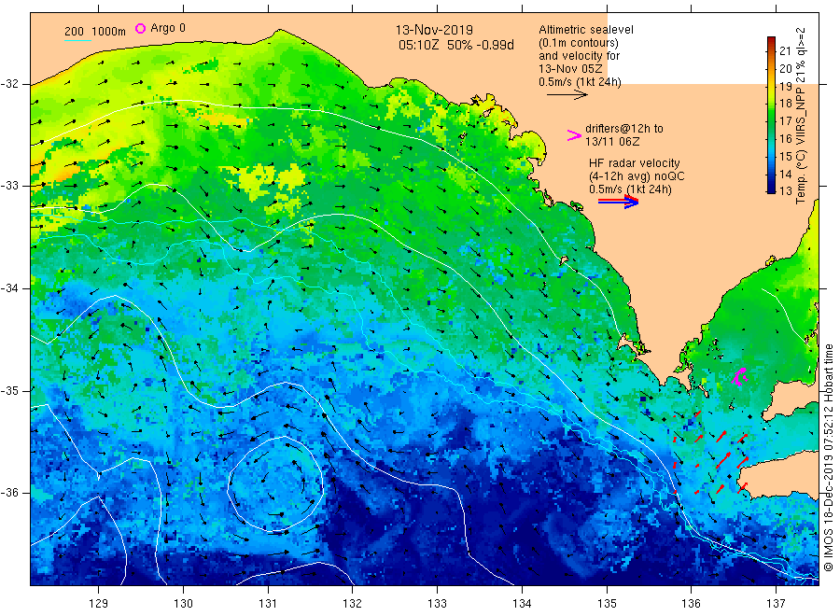Click the 'drifters@12h to' label
The width and height of the screenshot is (840, 616).
pyautogui.click(x=624, y=129)
